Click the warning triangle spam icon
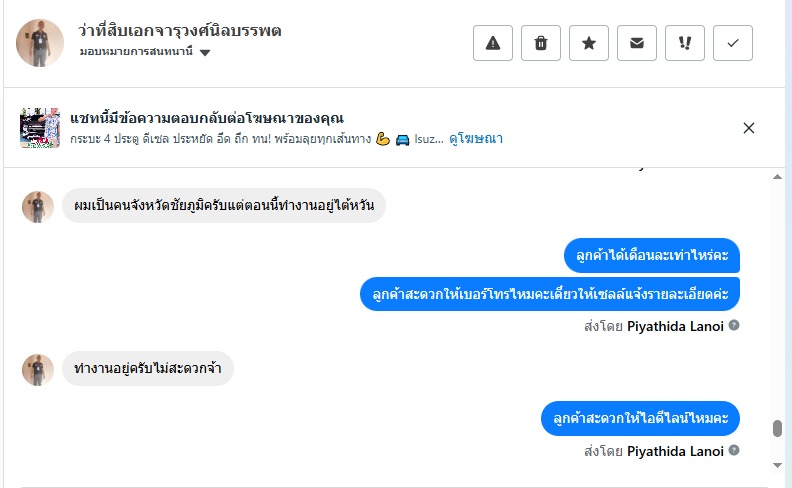This screenshot has width=792, height=488. (492, 43)
